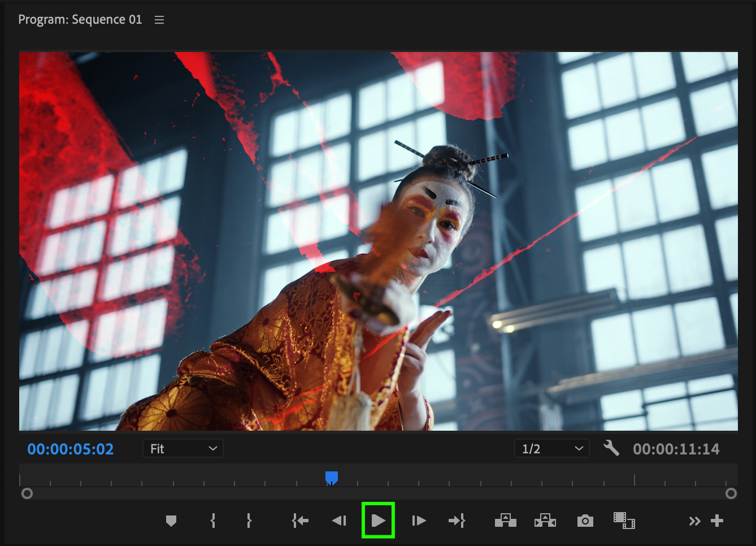Jump to the In point
This screenshot has width=756, height=546.
(300, 521)
